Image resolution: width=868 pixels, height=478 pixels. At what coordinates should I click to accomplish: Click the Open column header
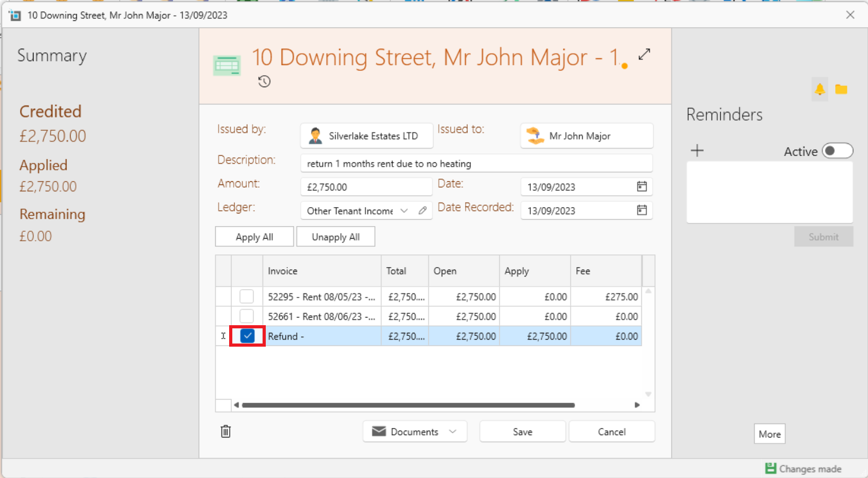464,271
